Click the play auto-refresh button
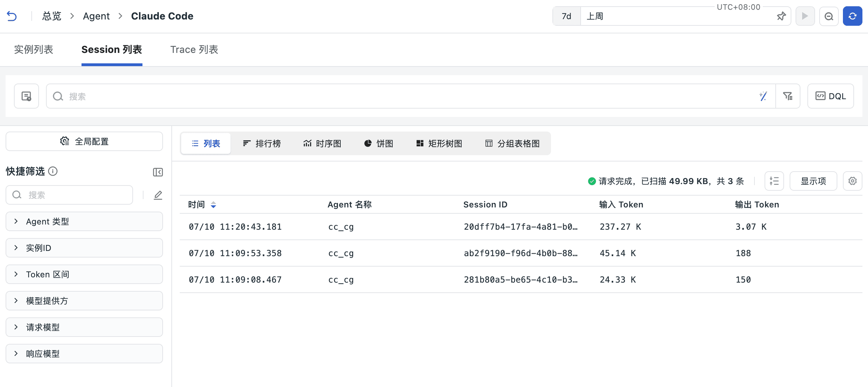 coord(805,16)
